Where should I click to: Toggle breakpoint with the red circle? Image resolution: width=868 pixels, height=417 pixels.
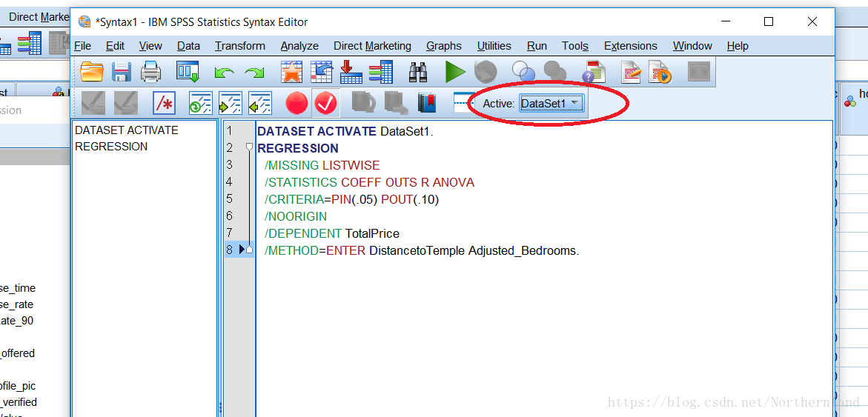pyautogui.click(x=296, y=103)
